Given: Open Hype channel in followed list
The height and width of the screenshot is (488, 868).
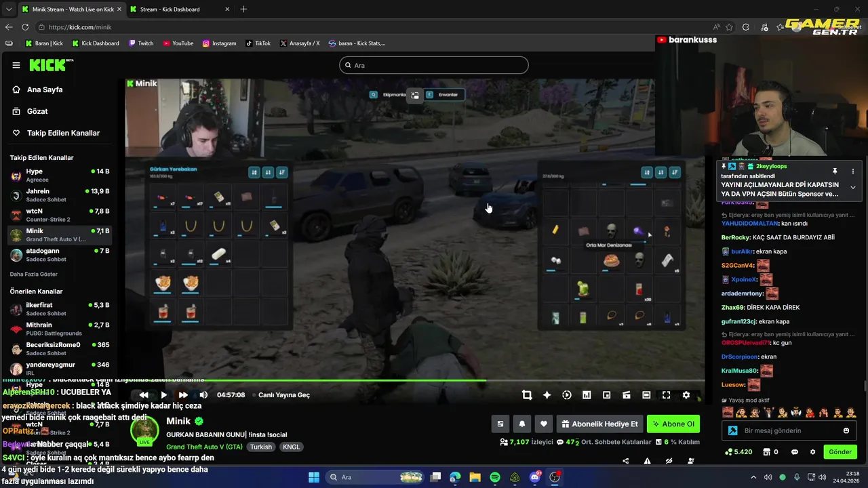Looking at the screenshot, I should (60, 176).
